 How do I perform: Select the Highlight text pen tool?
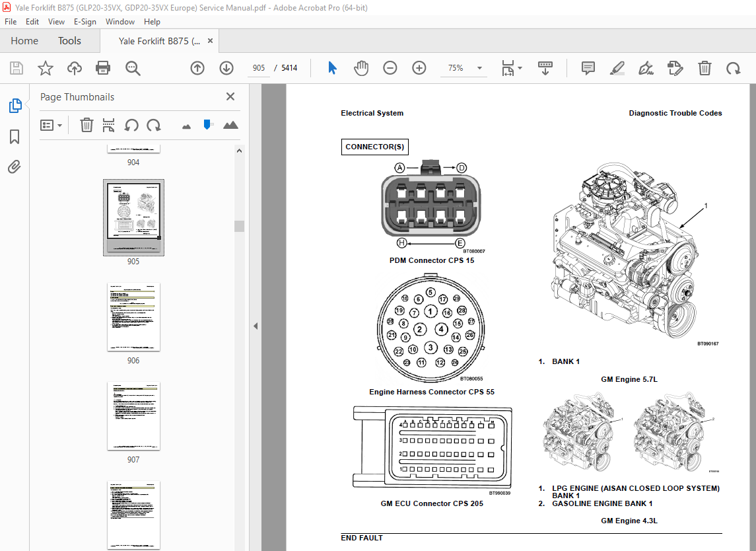(x=617, y=68)
